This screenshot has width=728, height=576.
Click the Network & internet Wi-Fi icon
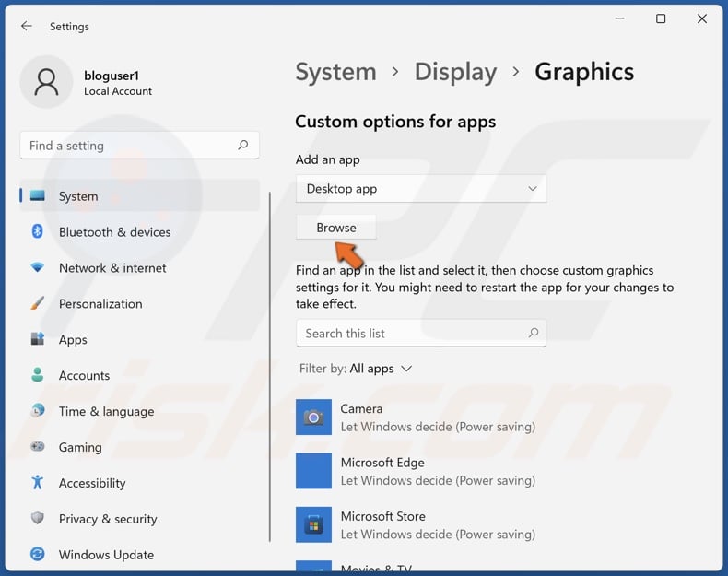click(38, 268)
